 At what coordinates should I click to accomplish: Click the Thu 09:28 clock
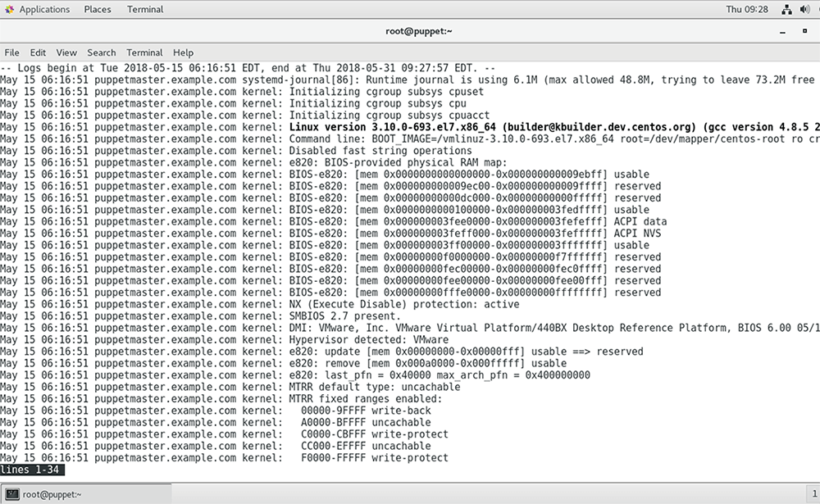click(747, 9)
